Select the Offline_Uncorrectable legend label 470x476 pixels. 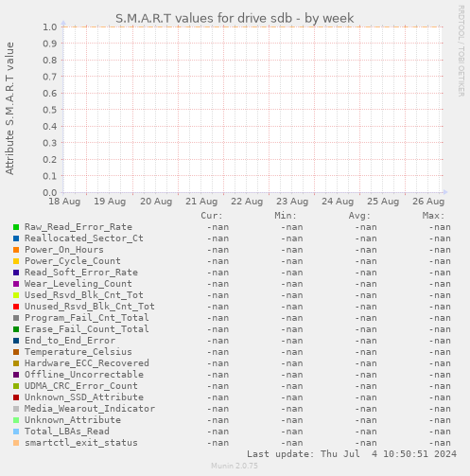coord(84,375)
